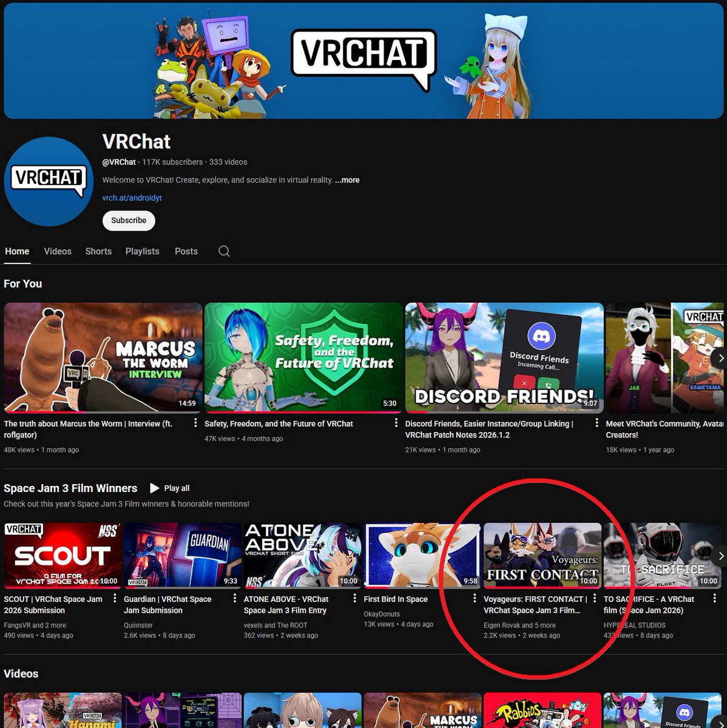Open 'ATONE ABOVE - VRChat Space Jam 3' title
Image resolution: width=727 pixels, height=728 pixels.
286,604
